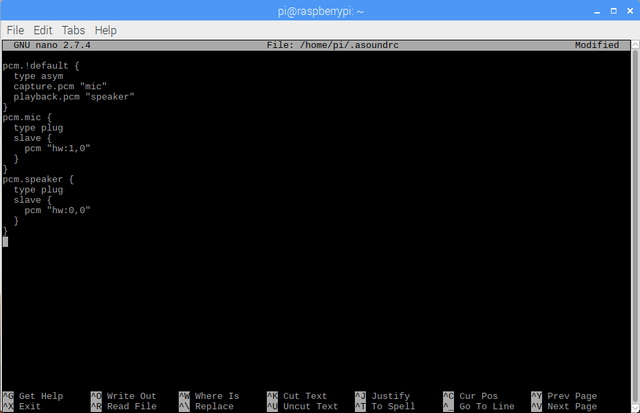Image resolution: width=640 pixels, height=413 pixels.
Task: Click the ^Y Prev Page shortcut
Action: (x=564, y=396)
